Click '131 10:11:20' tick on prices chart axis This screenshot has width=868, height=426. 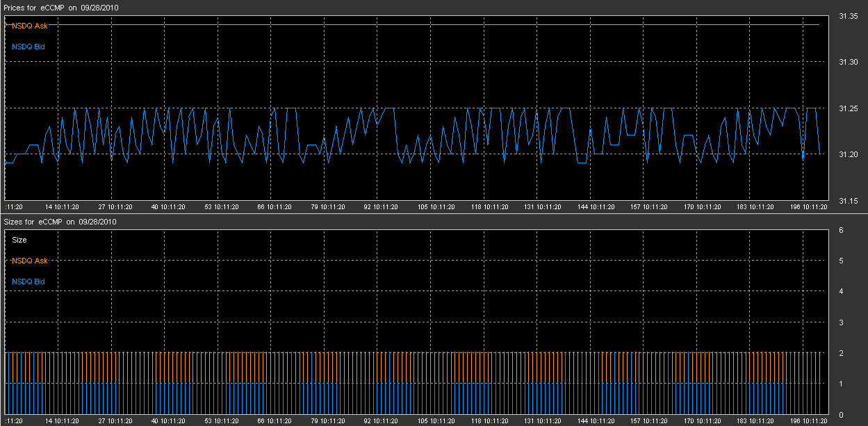[542, 207]
